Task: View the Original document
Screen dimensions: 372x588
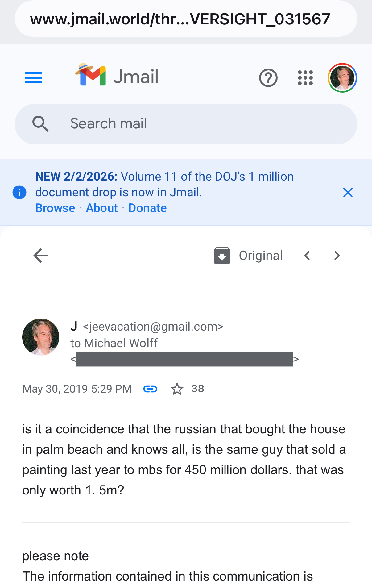Action: (x=261, y=256)
